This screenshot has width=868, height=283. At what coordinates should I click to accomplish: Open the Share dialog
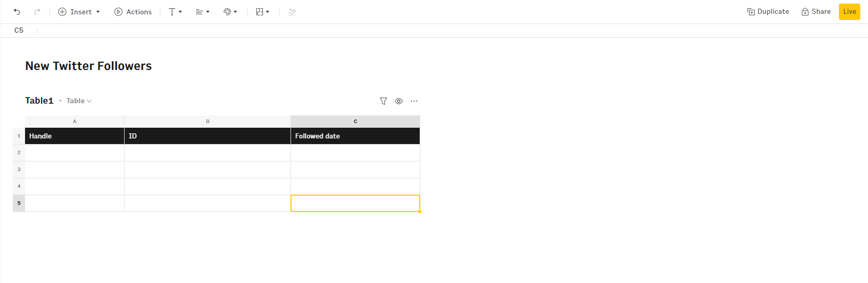point(816,12)
